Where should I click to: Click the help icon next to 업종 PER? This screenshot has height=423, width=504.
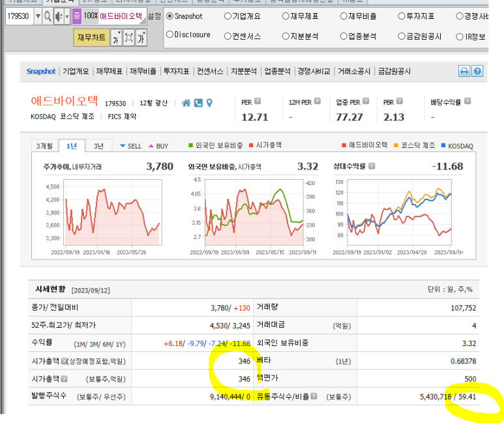366,101
